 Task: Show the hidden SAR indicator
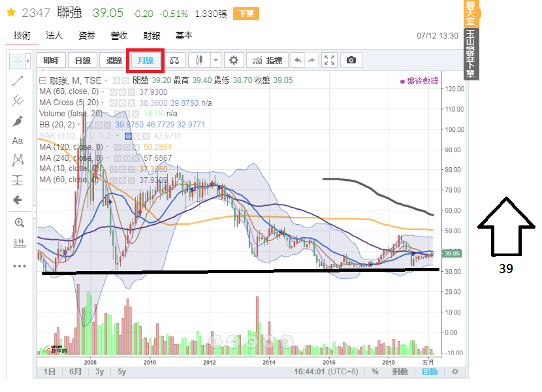(128, 137)
